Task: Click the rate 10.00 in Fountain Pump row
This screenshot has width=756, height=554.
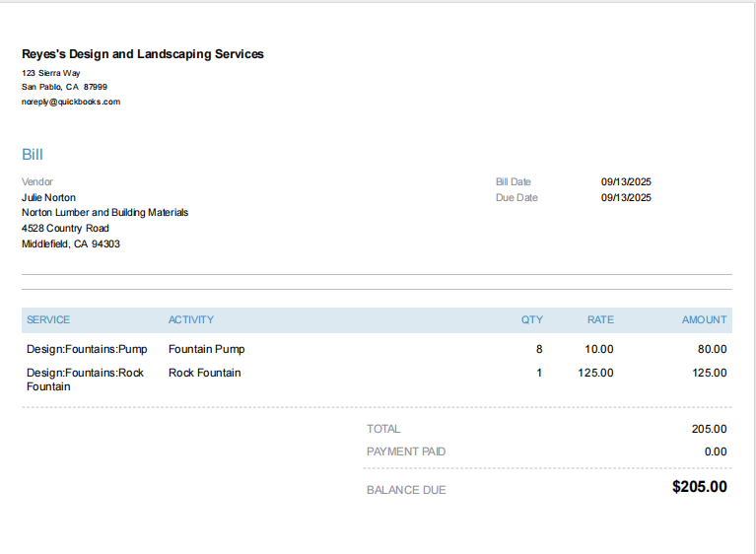Action: (x=599, y=349)
